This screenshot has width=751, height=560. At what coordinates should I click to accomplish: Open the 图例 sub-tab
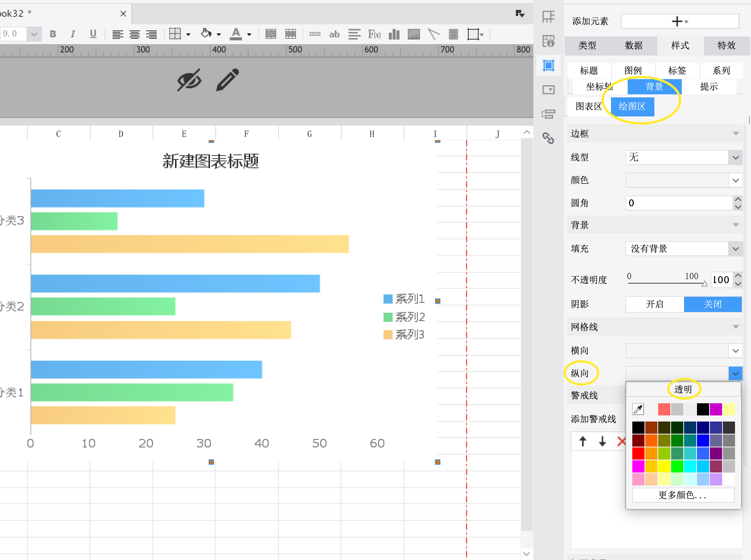(633, 70)
